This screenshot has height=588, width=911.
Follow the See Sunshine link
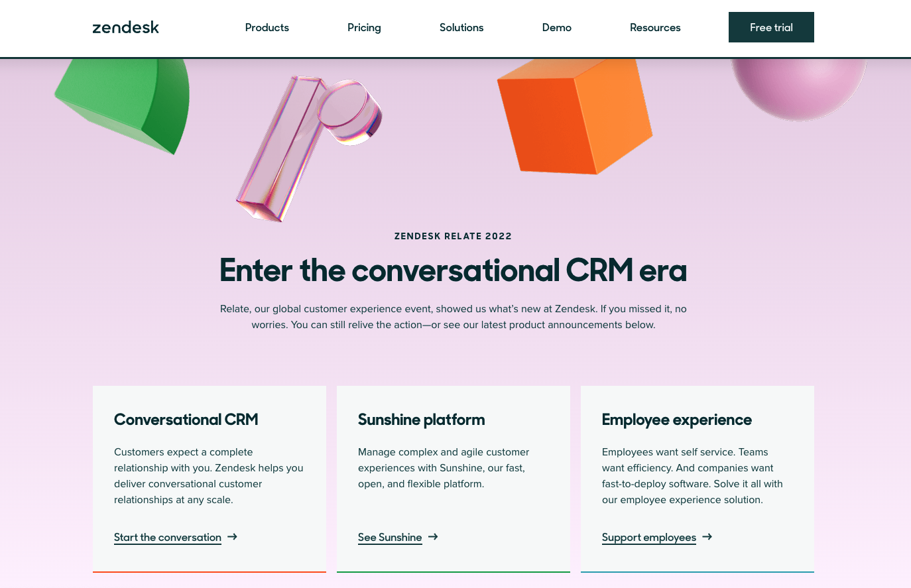(x=390, y=537)
